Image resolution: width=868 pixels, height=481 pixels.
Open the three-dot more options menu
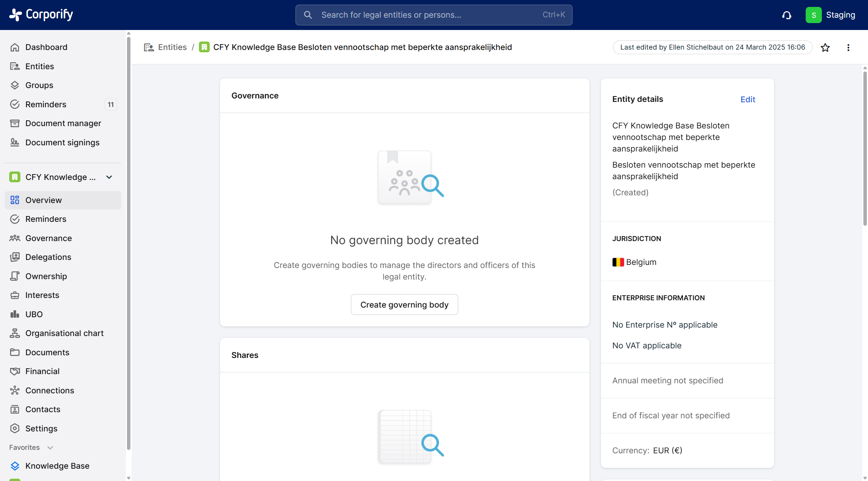tap(848, 47)
